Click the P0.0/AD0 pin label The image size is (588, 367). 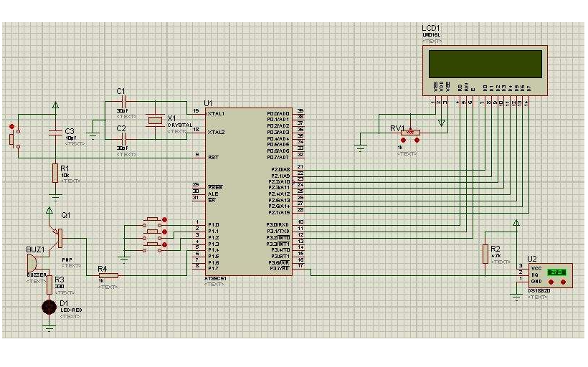(278, 113)
